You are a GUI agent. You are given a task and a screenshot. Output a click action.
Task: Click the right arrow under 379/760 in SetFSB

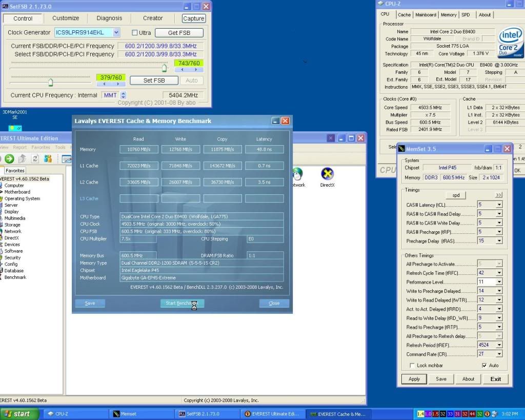[x=118, y=84]
